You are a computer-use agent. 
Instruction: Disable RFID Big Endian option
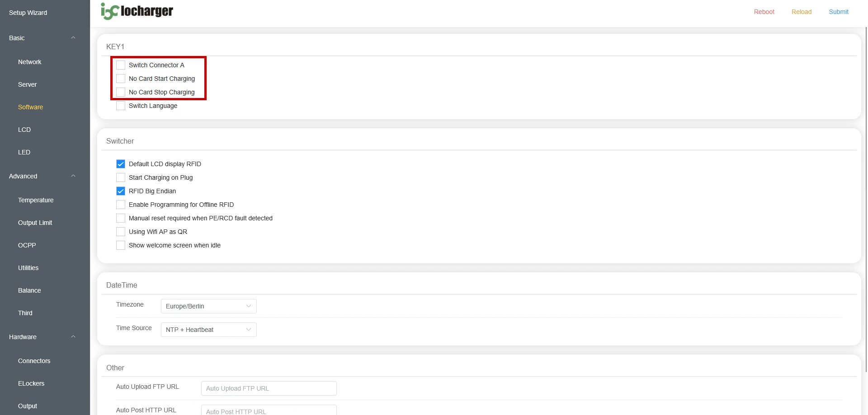(121, 191)
